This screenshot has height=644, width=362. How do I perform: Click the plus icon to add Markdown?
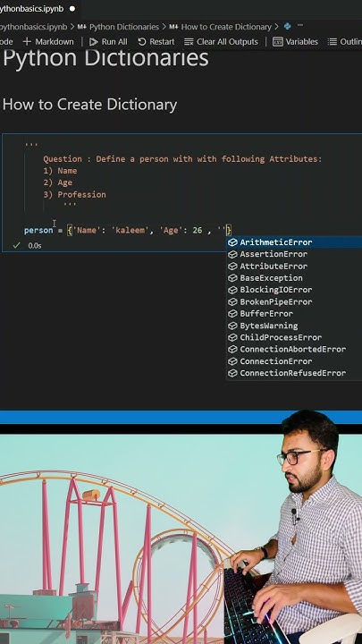click(27, 42)
